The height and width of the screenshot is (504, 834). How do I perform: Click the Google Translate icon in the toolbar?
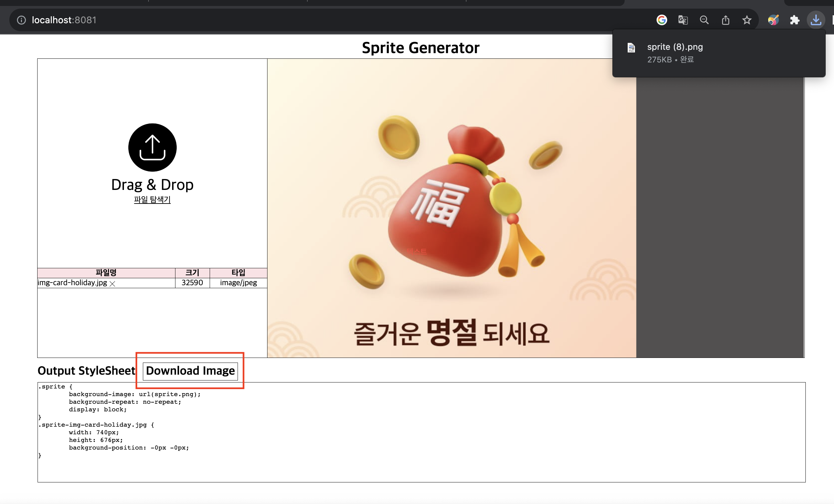683,20
